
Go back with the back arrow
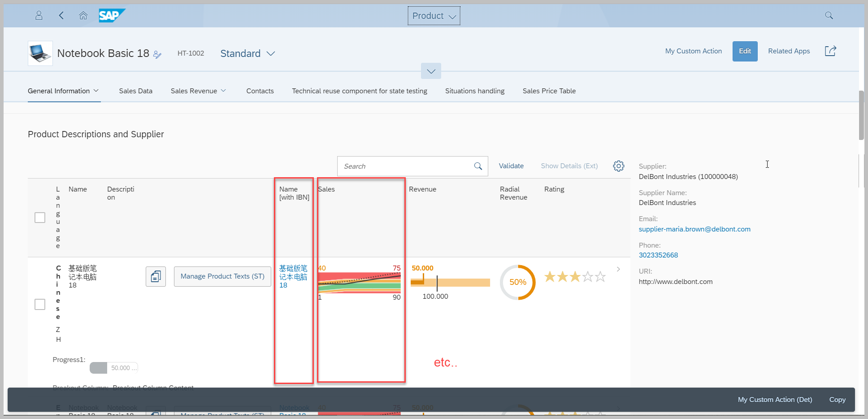pos(61,16)
